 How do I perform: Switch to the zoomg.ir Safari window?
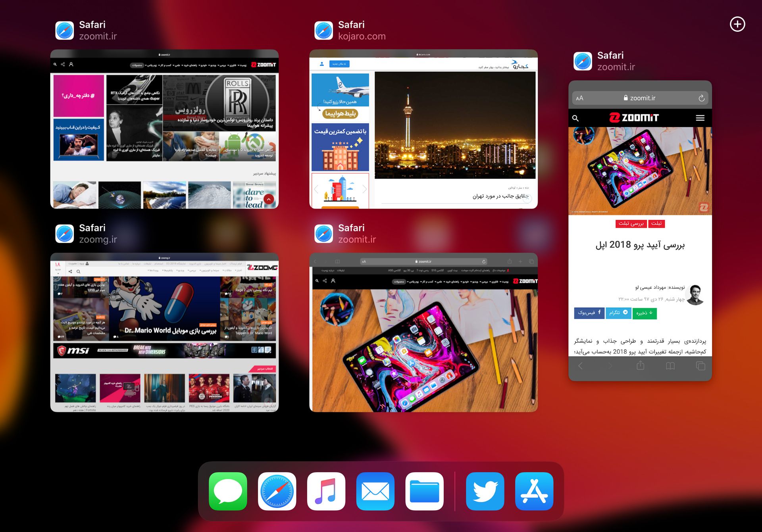click(x=164, y=332)
